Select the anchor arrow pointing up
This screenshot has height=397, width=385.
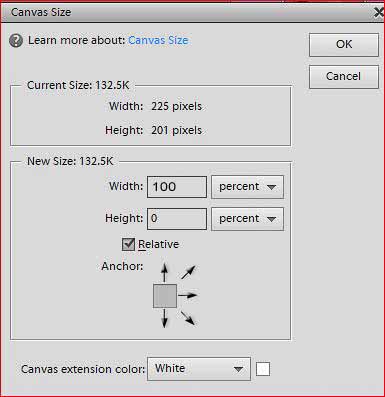click(x=164, y=273)
